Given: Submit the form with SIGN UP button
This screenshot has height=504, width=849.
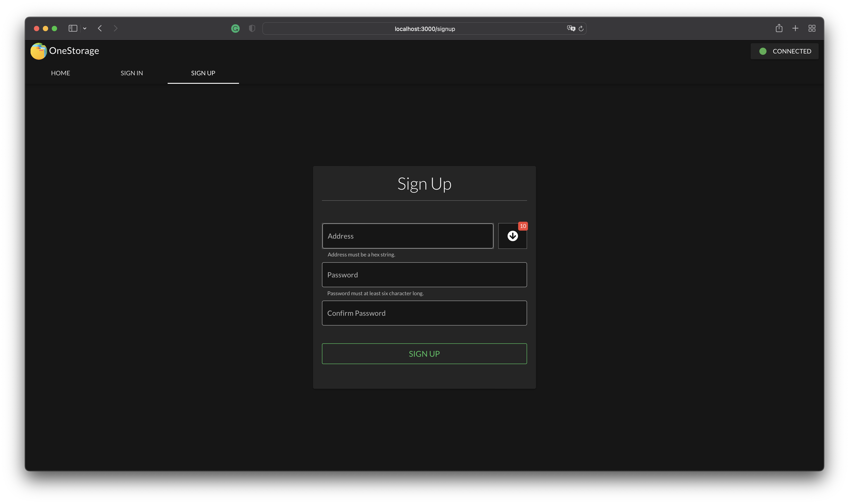Looking at the screenshot, I should [424, 354].
